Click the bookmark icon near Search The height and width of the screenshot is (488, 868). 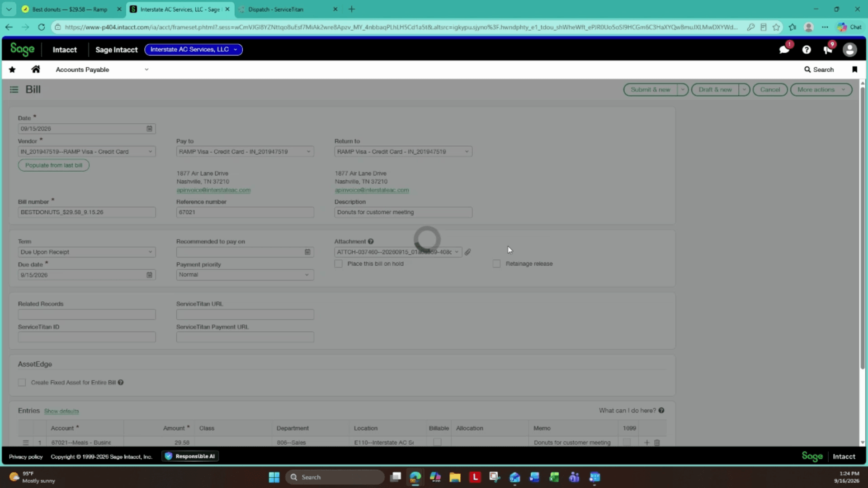pyautogui.click(x=854, y=70)
